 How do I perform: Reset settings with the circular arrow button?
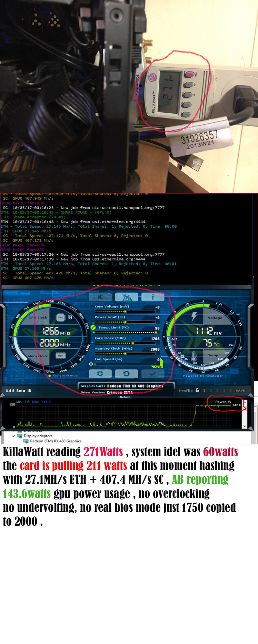click(126, 374)
